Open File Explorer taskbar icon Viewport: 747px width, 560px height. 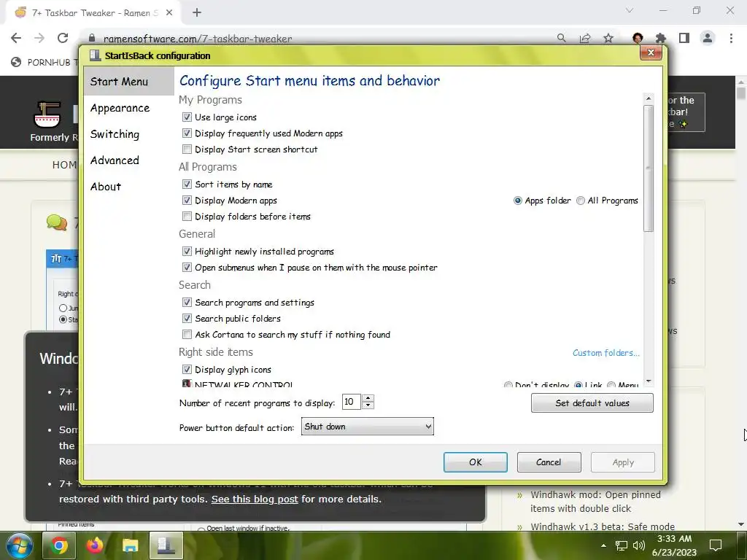coord(130,545)
